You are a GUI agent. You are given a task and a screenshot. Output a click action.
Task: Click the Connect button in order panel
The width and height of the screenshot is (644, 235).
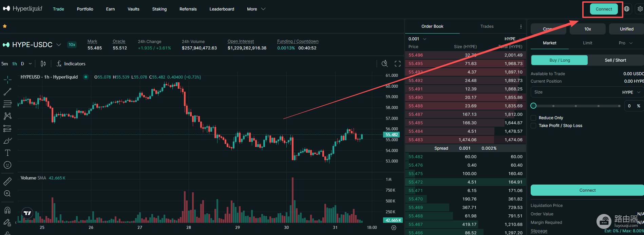tap(587, 190)
